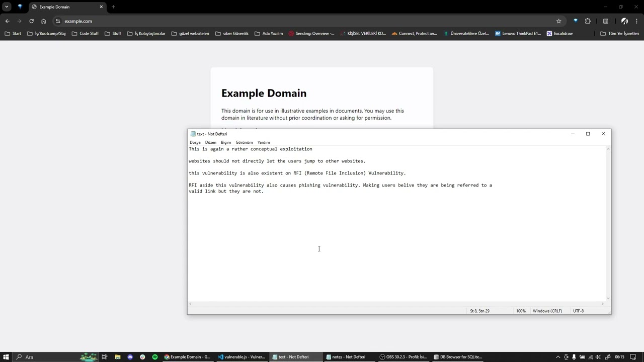This screenshot has width=644, height=362.
Task: Open the browser home page icon
Action: tap(43, 21)
